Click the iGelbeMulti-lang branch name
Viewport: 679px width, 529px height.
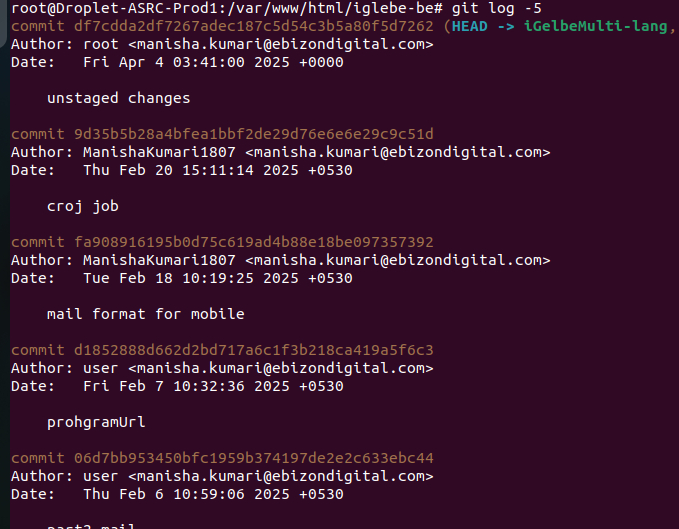[x=595, y=27]
